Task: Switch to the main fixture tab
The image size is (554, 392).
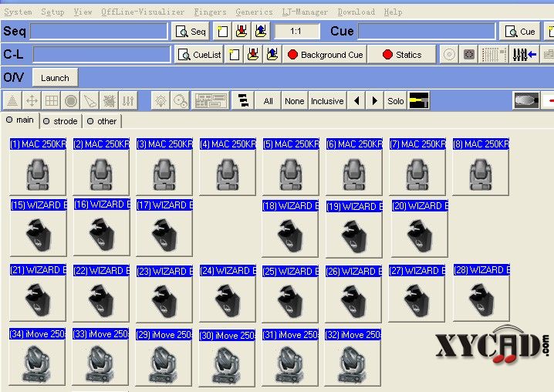Action: pyautogui.click(x=20, y=120)
